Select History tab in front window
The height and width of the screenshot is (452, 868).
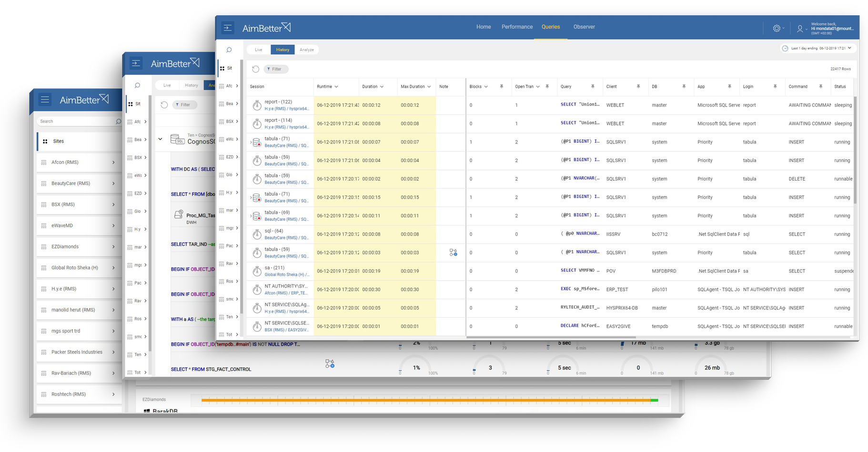pos(283,50)
